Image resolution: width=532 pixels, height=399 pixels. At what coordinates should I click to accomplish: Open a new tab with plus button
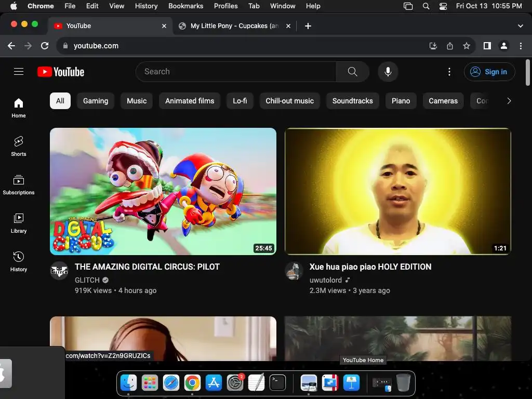click(308, 26)
